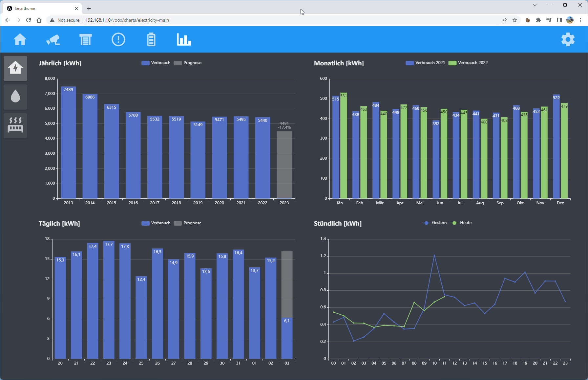This screenshot has width=588, height=380.
Task: Toggle Verbrauch 2021 legend in Monatlich chart
Action: point(425,63)
